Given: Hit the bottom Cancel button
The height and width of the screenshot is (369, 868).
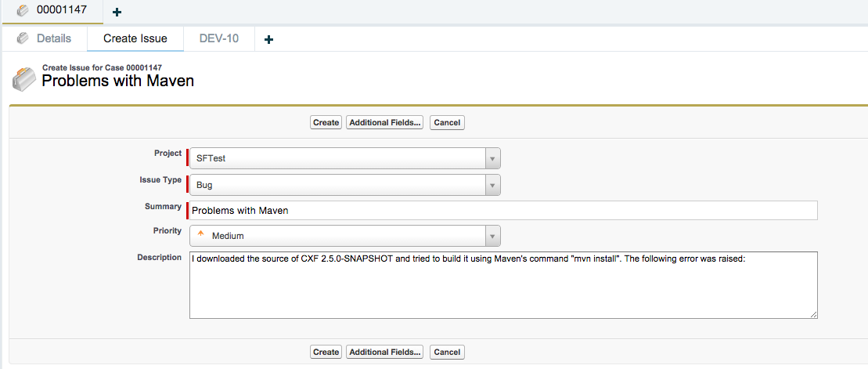Looking at the screenshot, I should coord(447,352).
